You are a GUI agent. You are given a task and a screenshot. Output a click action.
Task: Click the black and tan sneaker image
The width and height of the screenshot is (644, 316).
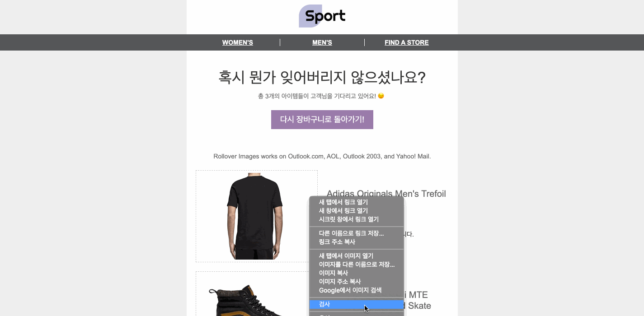(246, 300)
